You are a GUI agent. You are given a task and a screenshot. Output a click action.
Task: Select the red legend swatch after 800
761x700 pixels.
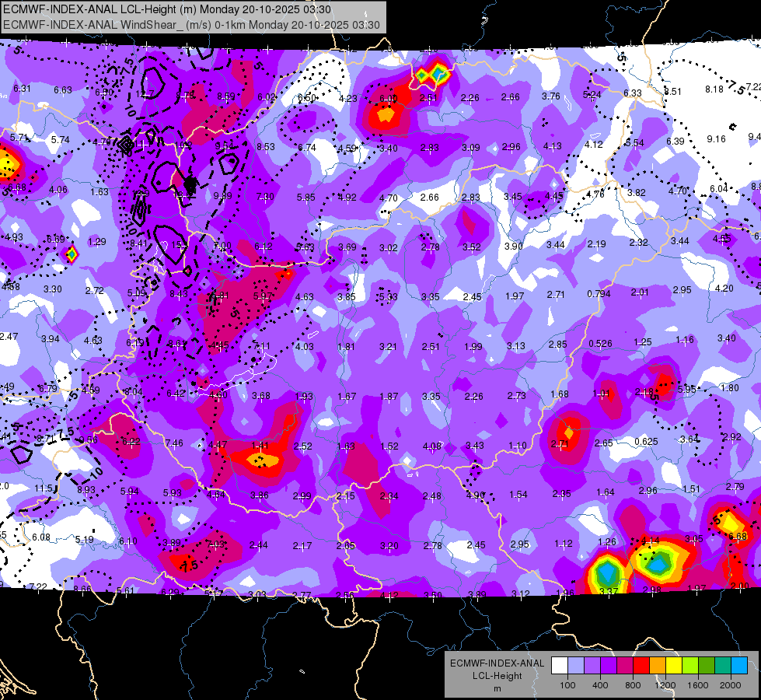pyautogui.click(x=641, y=666)
